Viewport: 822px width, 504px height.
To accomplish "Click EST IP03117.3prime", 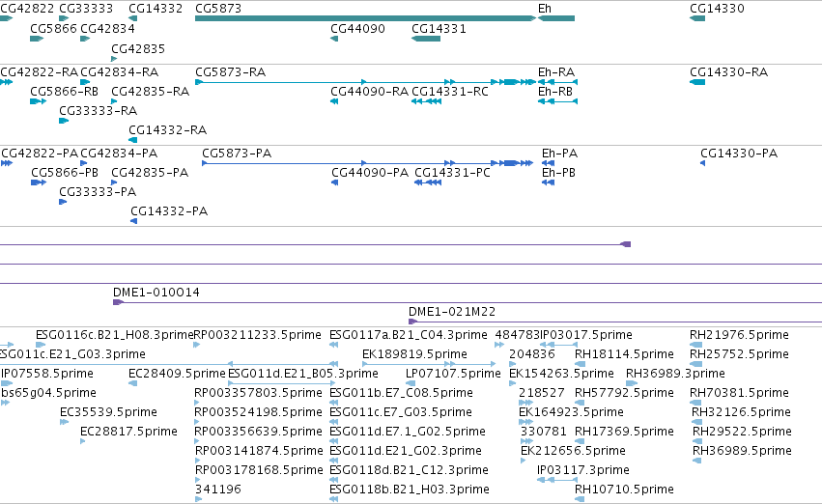I will pos(583,470).
